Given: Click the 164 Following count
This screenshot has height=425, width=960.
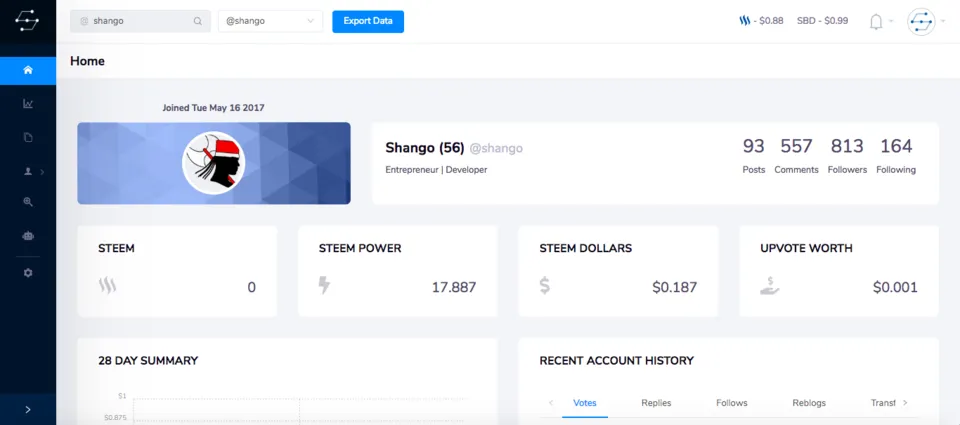Looking at the screenshot, I should (x=896, y=156).
